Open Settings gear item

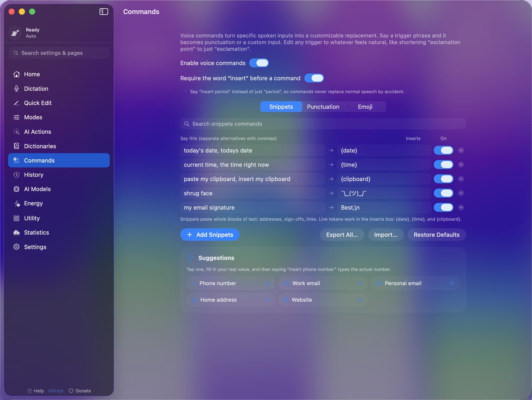(x=59, y=247)
